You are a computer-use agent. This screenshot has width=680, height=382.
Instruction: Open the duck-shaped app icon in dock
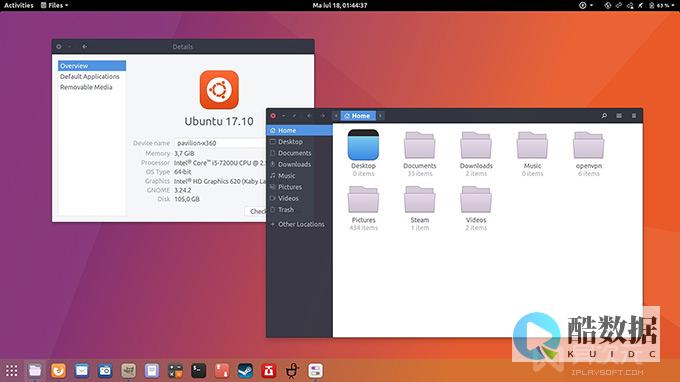(x=292, y=371)
